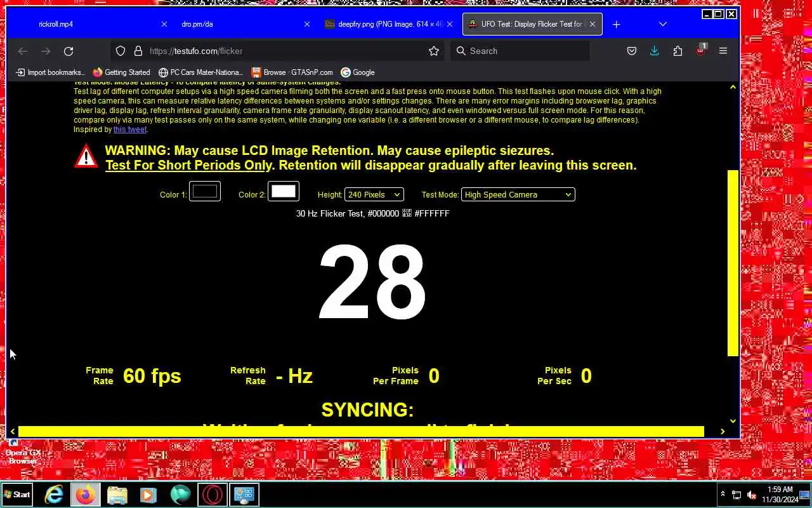Viewport: 812px width, 508px height.
Task: Open the tracking protection shield icon
Action: 121,51
